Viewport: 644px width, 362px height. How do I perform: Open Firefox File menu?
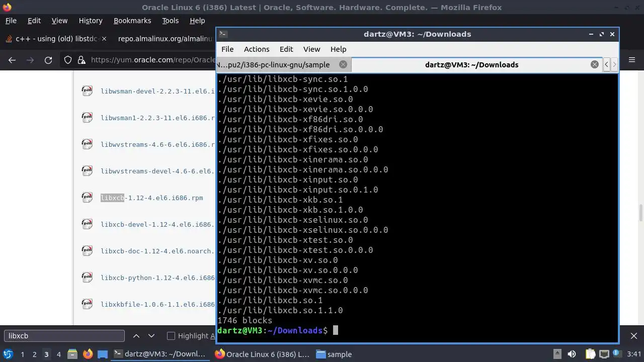tap(11, 21)
